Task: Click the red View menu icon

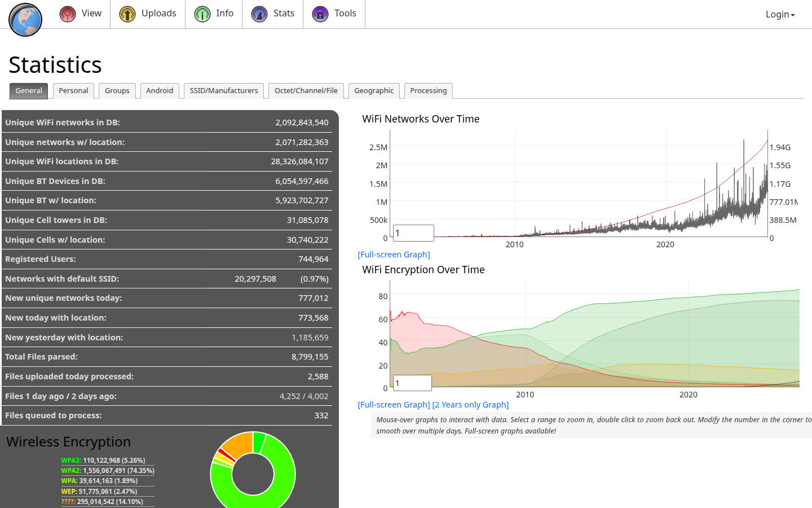Action: click(x=68, y=14)
